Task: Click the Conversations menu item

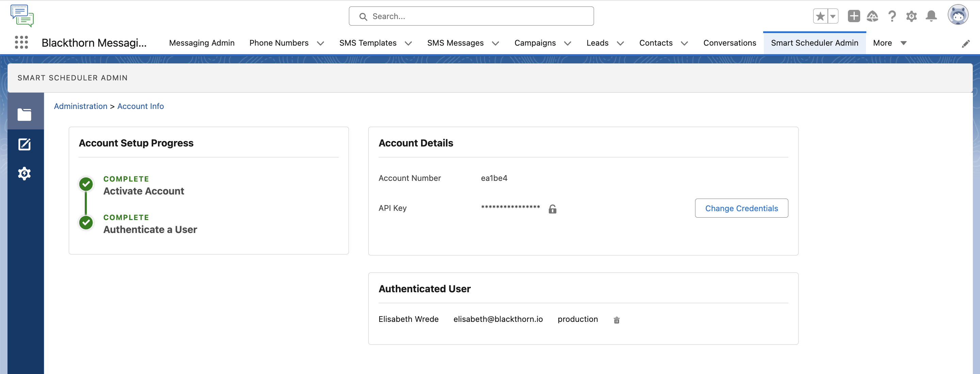Action: pyautogui.click(x=729, y=43)
